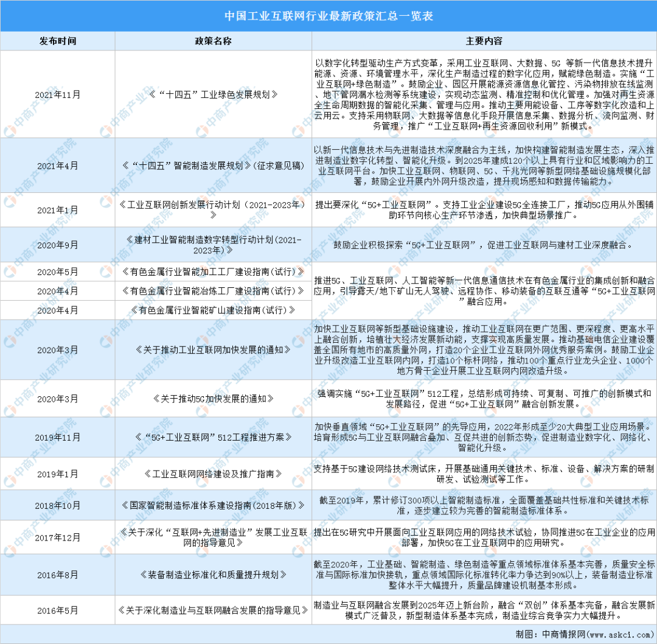This screenshot has height=644, width=657.
Task: Click content starting 强调实施"5G+工业互联网"512工程
Action: coord(484,399)
